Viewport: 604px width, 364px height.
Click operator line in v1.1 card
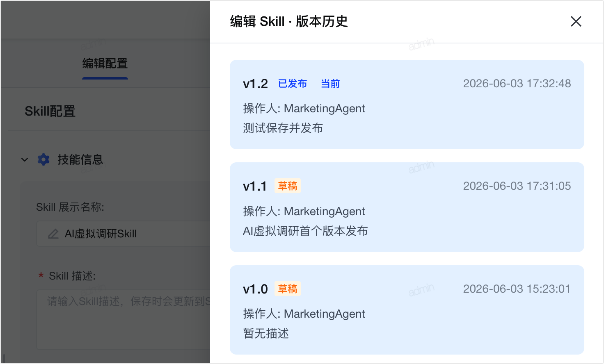pos(304,212)
